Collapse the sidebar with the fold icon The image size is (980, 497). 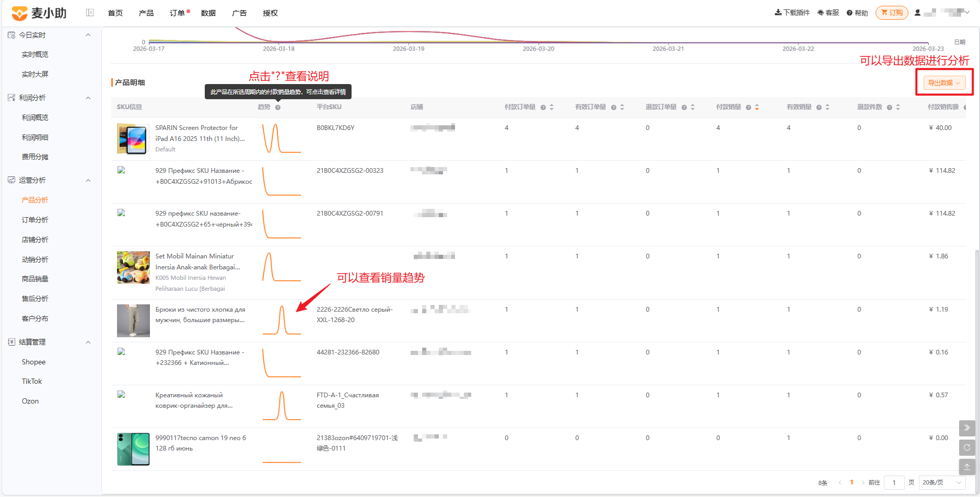pos(90,13)
